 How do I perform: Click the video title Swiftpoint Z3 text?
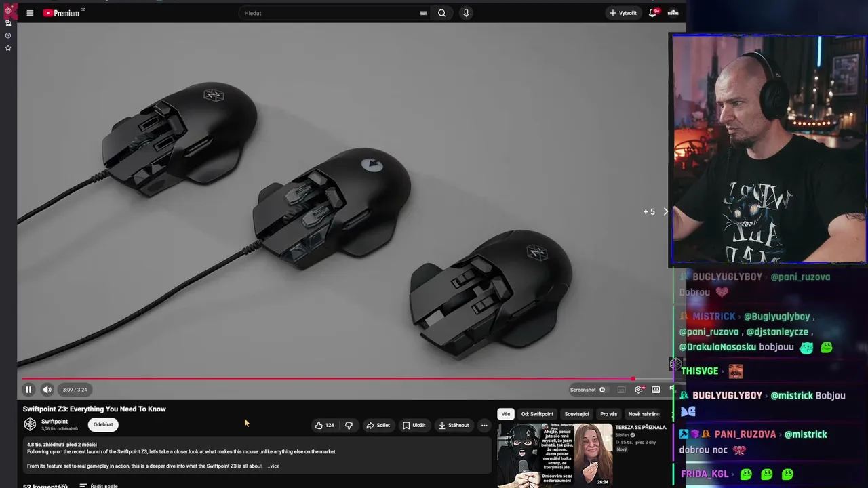coord(94,409)
